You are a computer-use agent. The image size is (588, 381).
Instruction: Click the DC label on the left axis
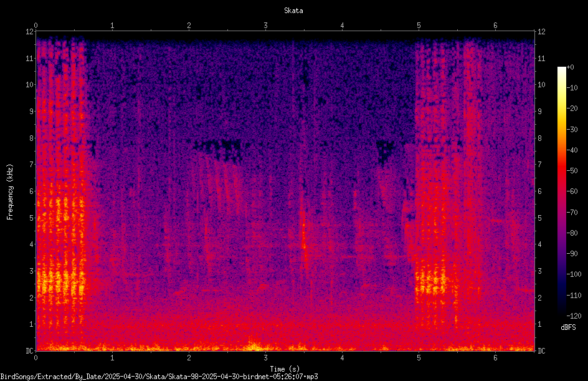coord(29,351)
